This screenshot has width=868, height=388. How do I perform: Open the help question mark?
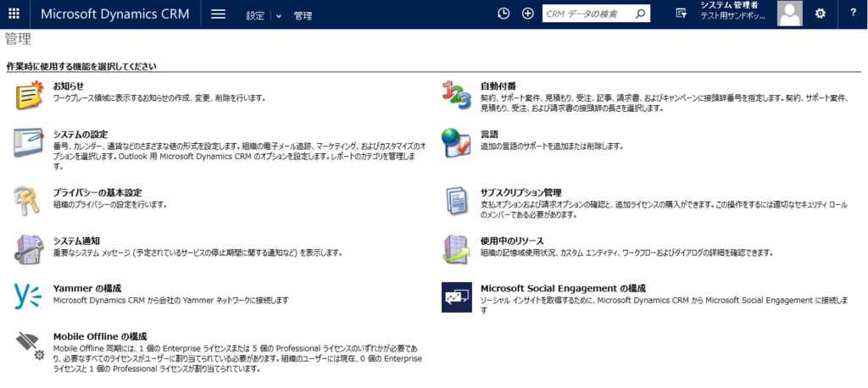(854, 14)
